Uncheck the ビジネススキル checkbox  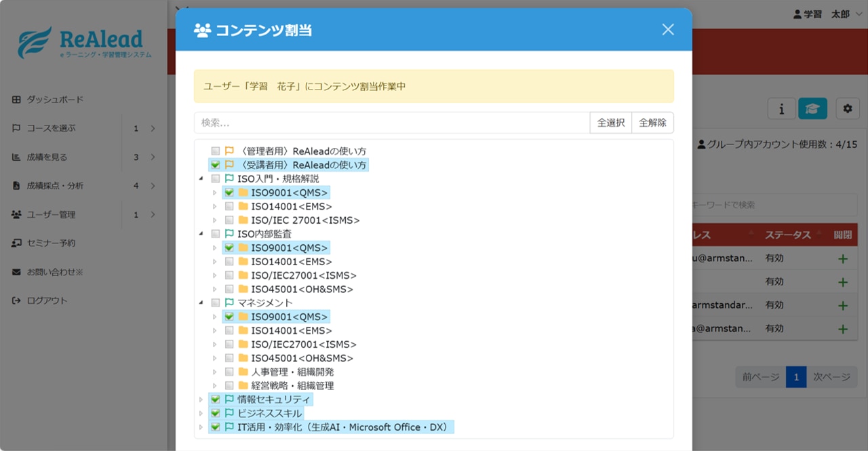point(215,413)
